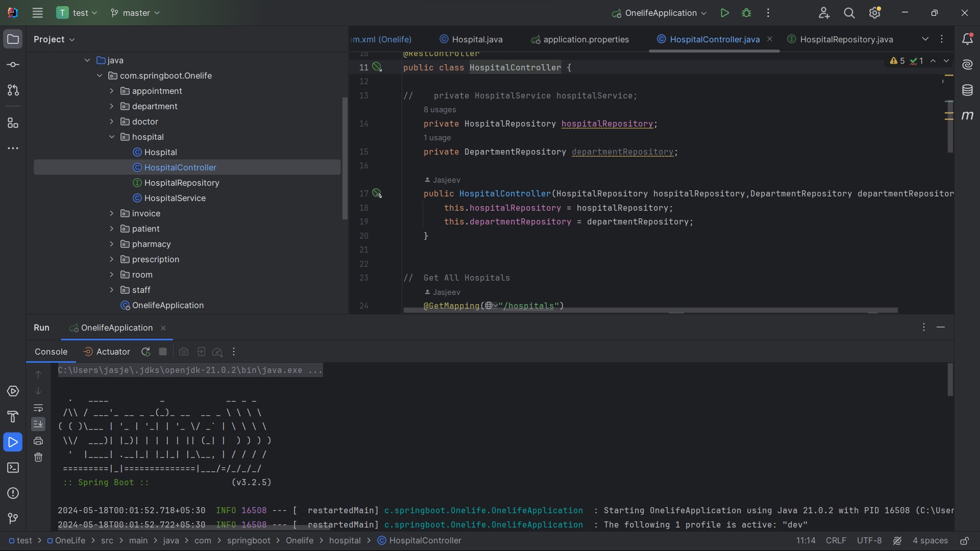This screenshot has height=551, width=980.
Task: Toggle the Project tool window folder icon
Action: (13, 39)
